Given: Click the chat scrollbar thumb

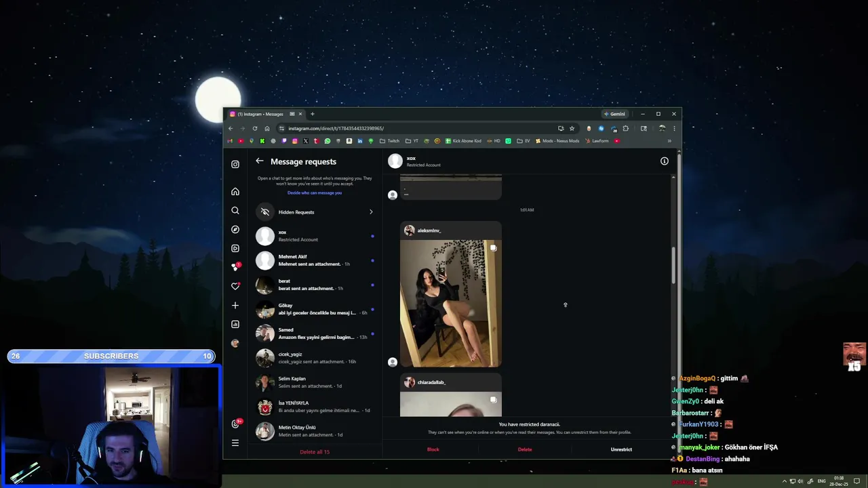Looking at the screenshot, I should 673,266.
